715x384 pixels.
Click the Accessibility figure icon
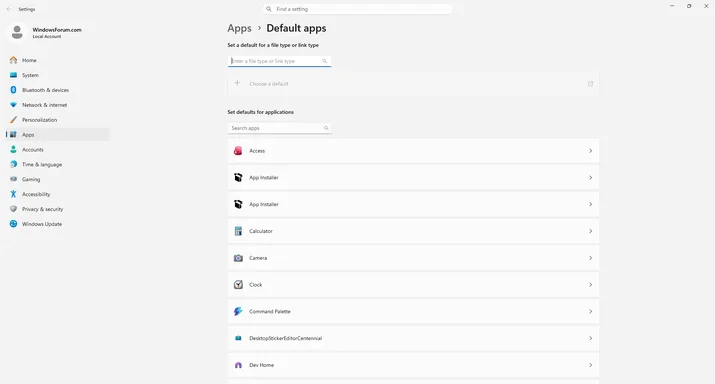point(13,194)
